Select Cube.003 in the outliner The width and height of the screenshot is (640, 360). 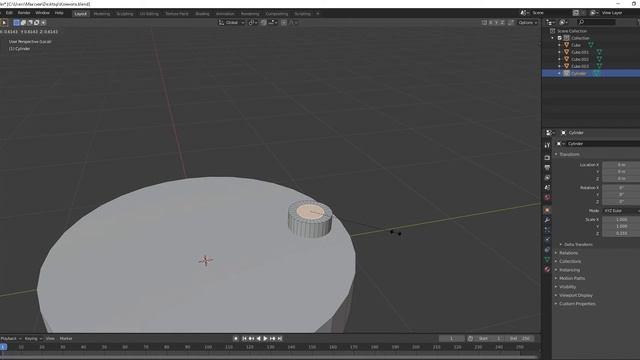click(x=580, y=66)
